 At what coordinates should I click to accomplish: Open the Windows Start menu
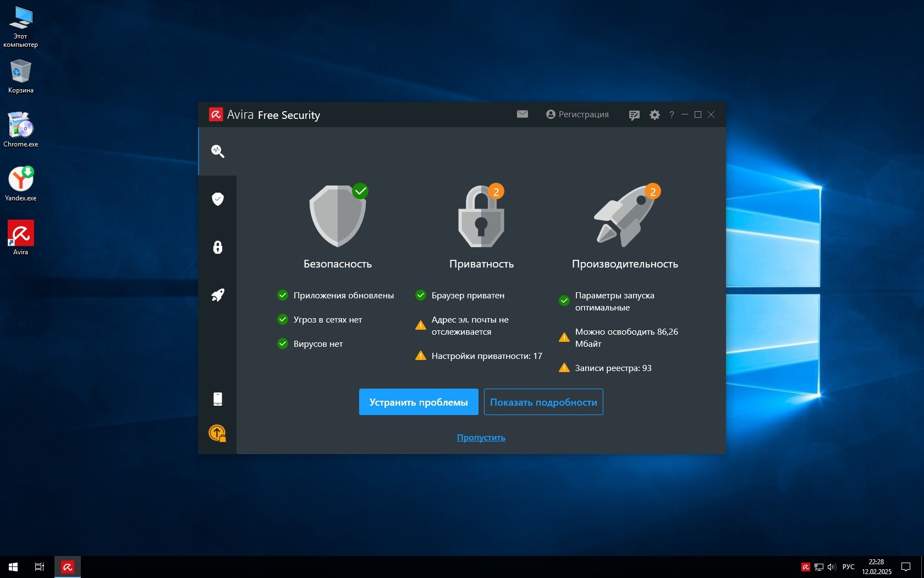(x=13, y=566)
